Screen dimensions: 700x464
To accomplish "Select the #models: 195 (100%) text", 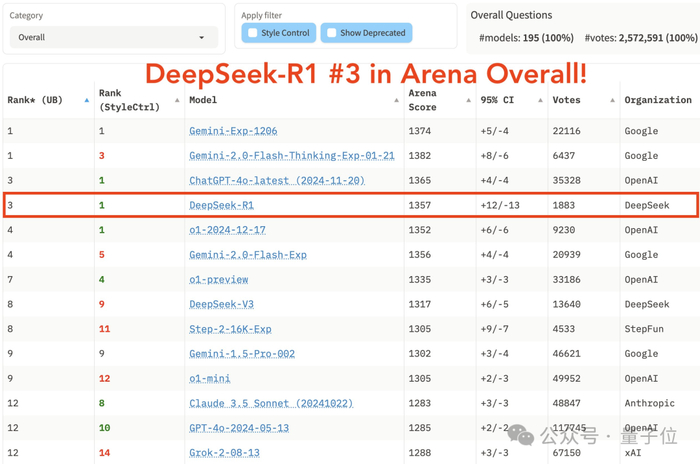I will (x=526, y=38).
